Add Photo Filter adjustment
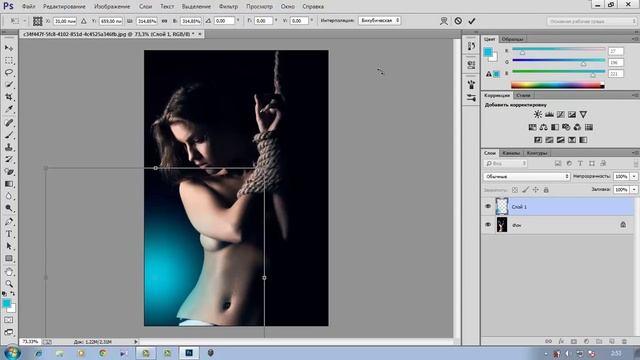 click(566, 127)
